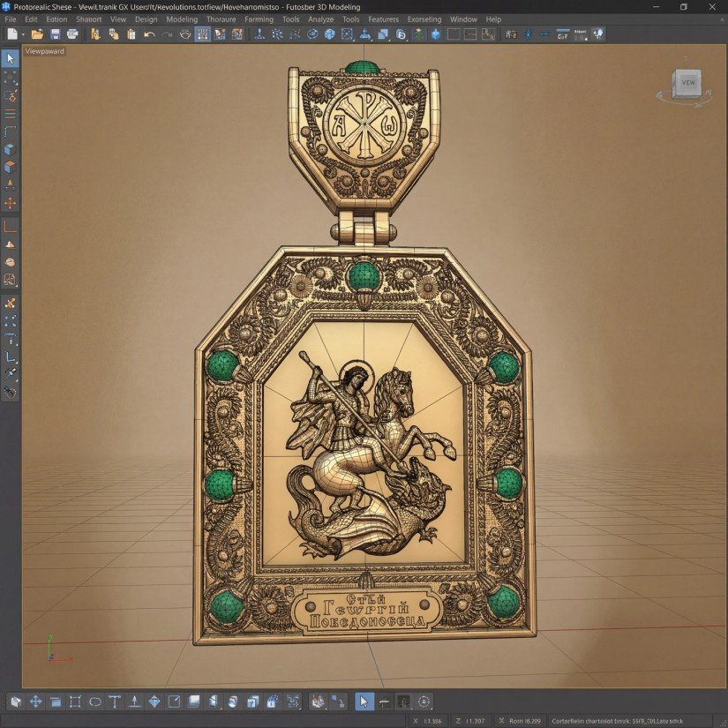Click the VEW navigation cube
The height and width of the screenshot is (728, 728).
pyautogui.click(x=687, y=84)
